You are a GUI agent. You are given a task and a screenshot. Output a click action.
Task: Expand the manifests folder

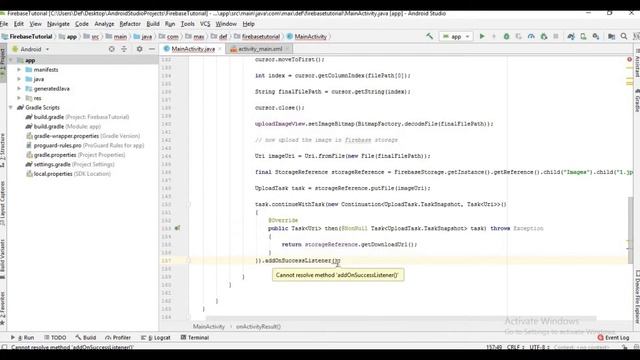click(19, 70)
